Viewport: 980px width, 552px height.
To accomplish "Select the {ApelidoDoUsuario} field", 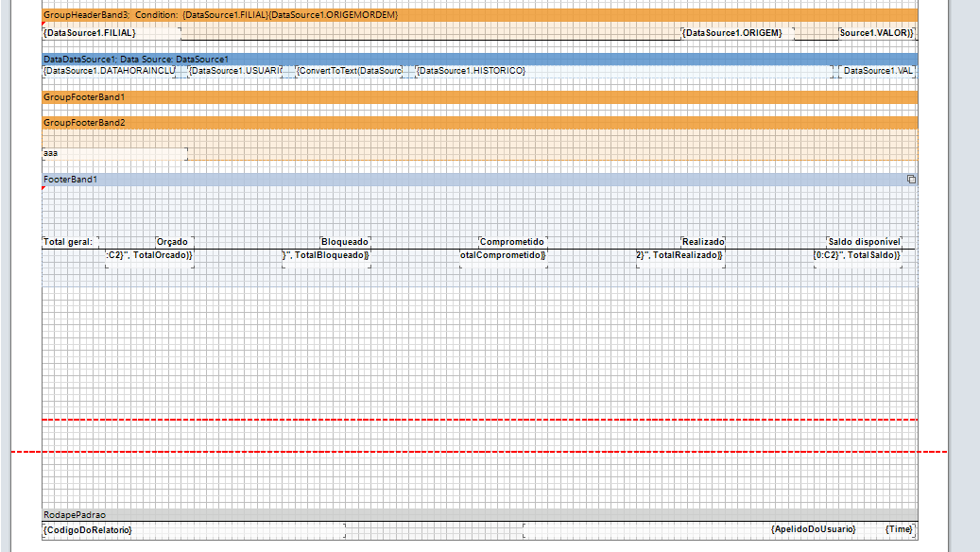I will coord(813,529).
